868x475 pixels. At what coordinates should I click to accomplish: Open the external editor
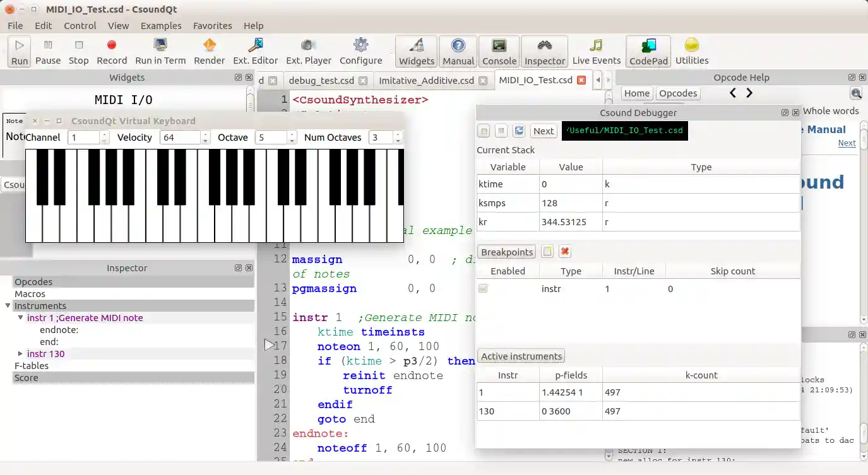pyautogui.click(x=255, y=50)
